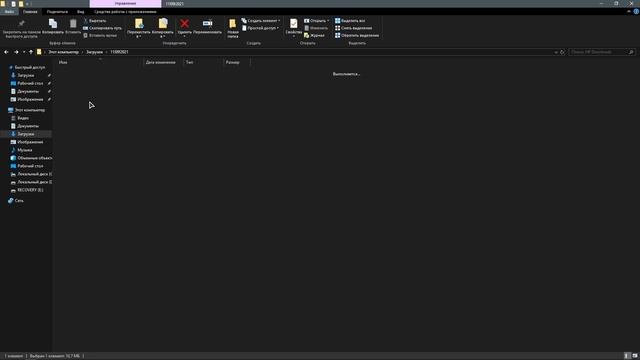Open Средства работы с приложениями tab
This screenshot has height=360, width=640.
(125, 12)
